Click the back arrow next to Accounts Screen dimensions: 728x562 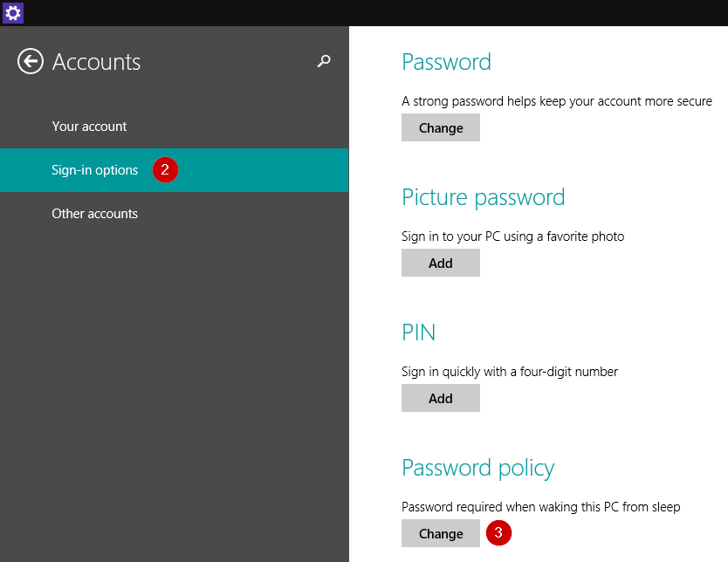tap(31, 61)
